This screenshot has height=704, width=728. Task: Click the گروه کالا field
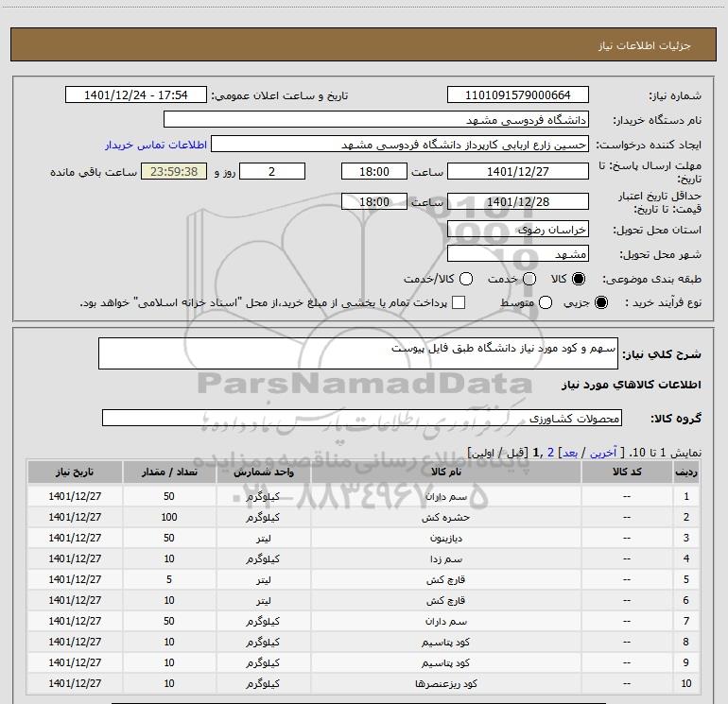point(362,418)
